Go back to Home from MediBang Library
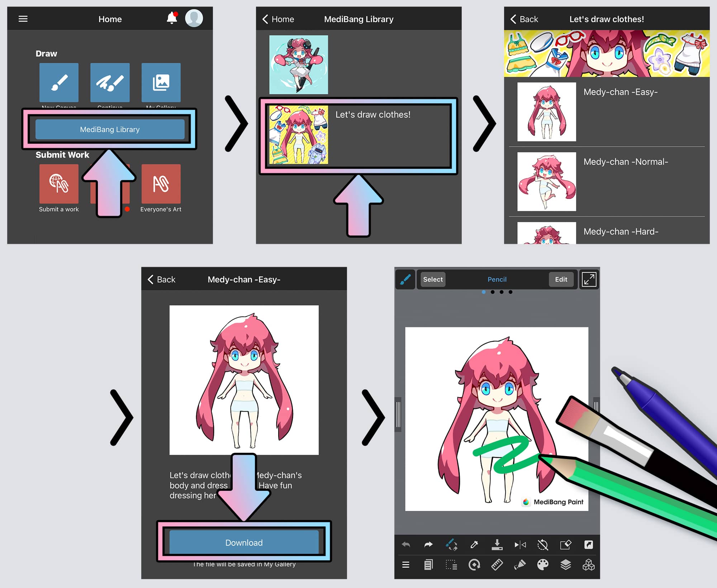The height and width of the screenshot is (588, 717). pos(278,19)
